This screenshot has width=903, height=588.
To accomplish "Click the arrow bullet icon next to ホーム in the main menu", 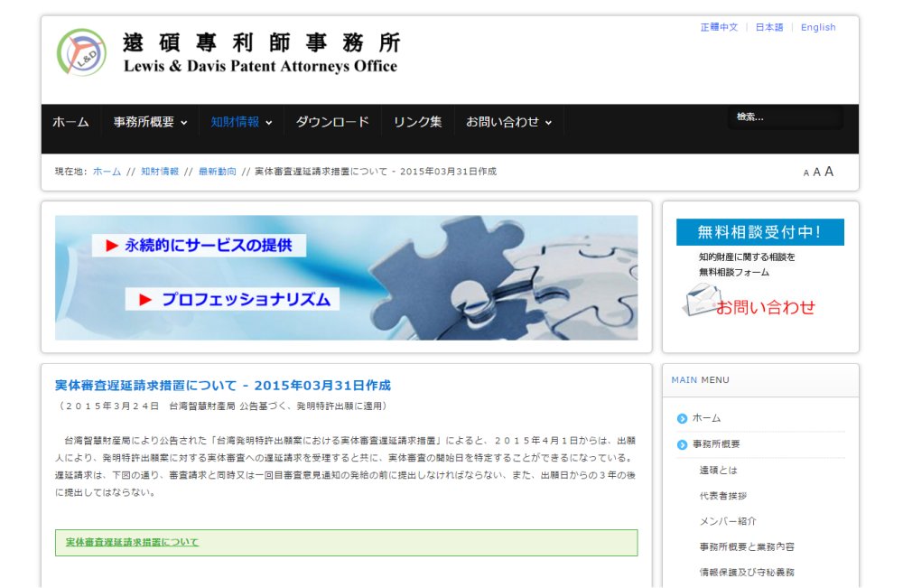I will click(682, 418).
